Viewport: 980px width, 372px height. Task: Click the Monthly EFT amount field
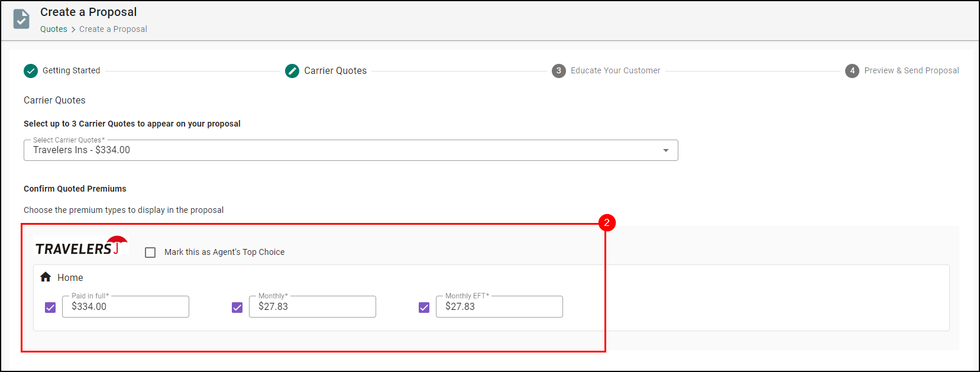point(499,306)
